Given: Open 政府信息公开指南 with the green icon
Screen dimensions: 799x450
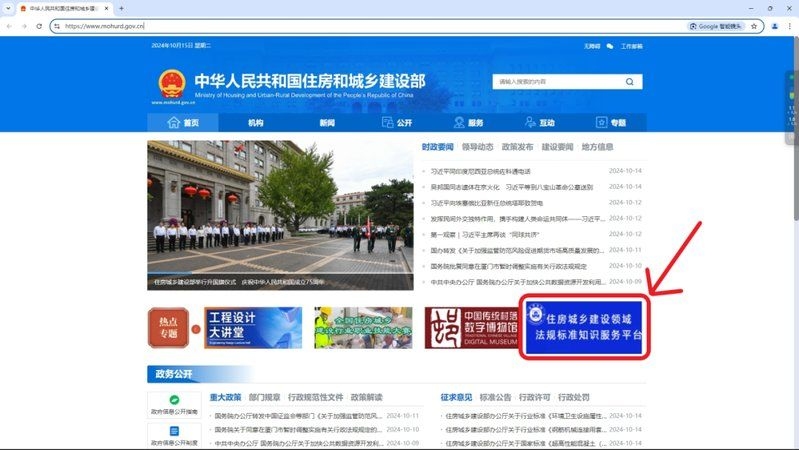Looking at the screenshot, I should coord(174,405).
